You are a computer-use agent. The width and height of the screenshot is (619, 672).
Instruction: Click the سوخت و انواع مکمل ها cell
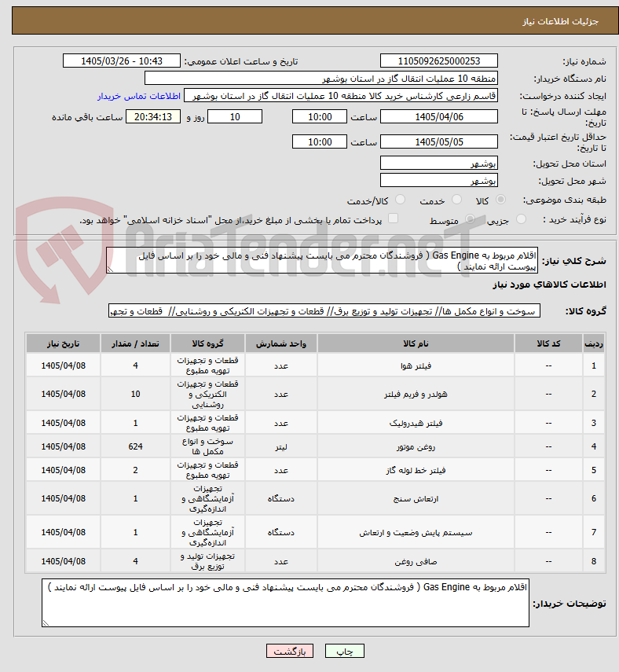tap(207, 446)
